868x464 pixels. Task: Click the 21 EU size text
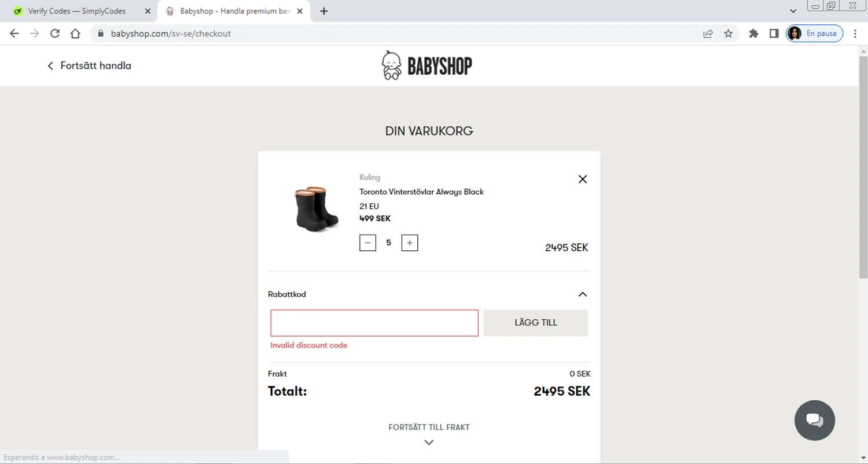369,206
